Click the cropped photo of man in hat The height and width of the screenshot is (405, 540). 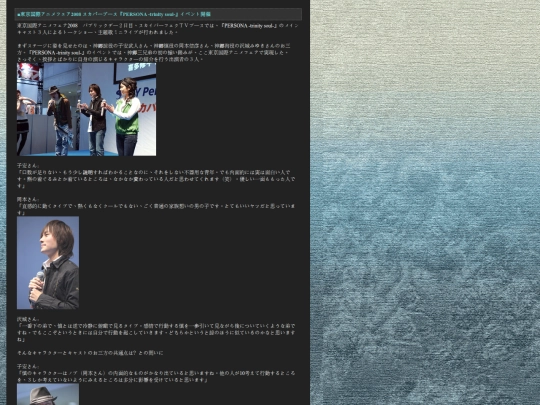48,395
